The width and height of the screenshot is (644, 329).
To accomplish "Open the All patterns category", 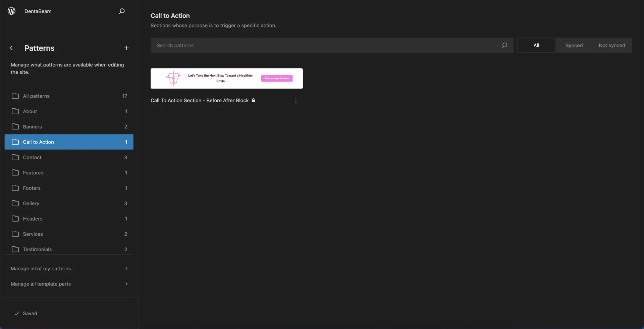I will click(69, 96).
